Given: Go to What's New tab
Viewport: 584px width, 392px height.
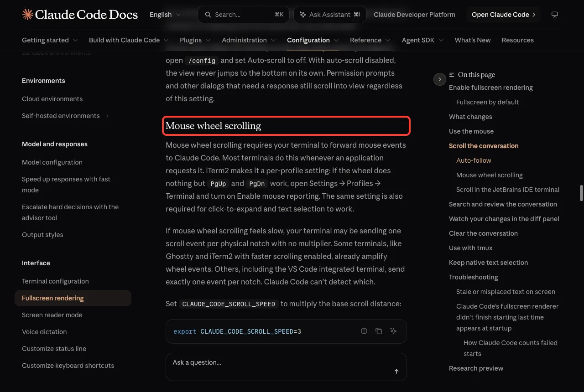Looking at the screenshot, I should click(x=473, y=40).
